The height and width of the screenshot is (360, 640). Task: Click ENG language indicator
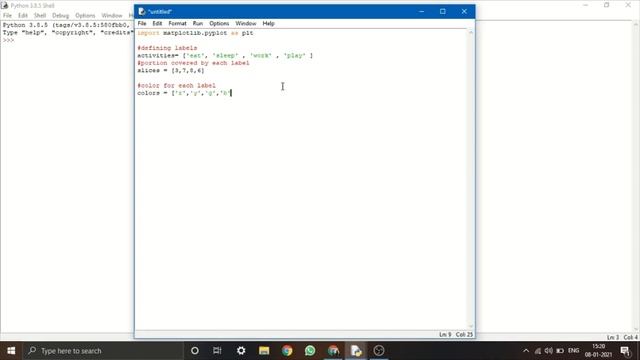(573, 351)
